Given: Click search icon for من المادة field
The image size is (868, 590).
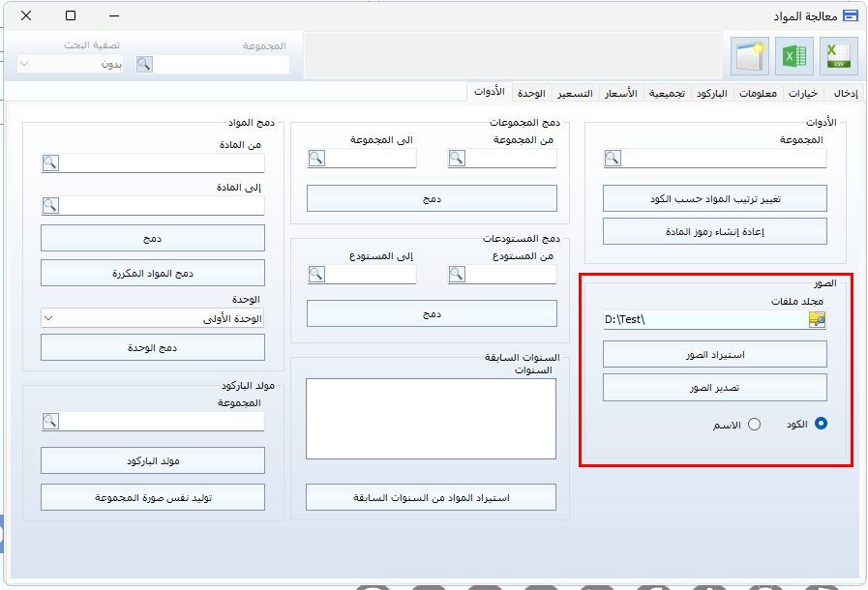Looking at the screenshot, I should coord(50,163).
